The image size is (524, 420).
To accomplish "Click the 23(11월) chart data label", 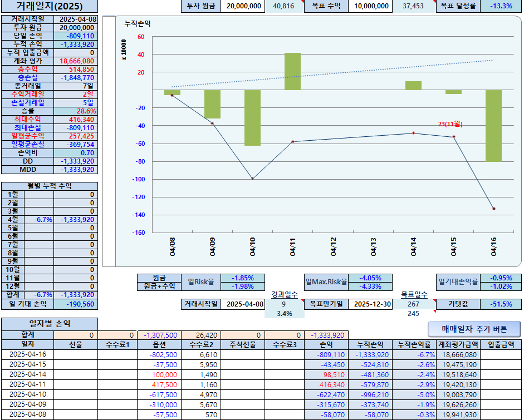I will click(450, 124).
